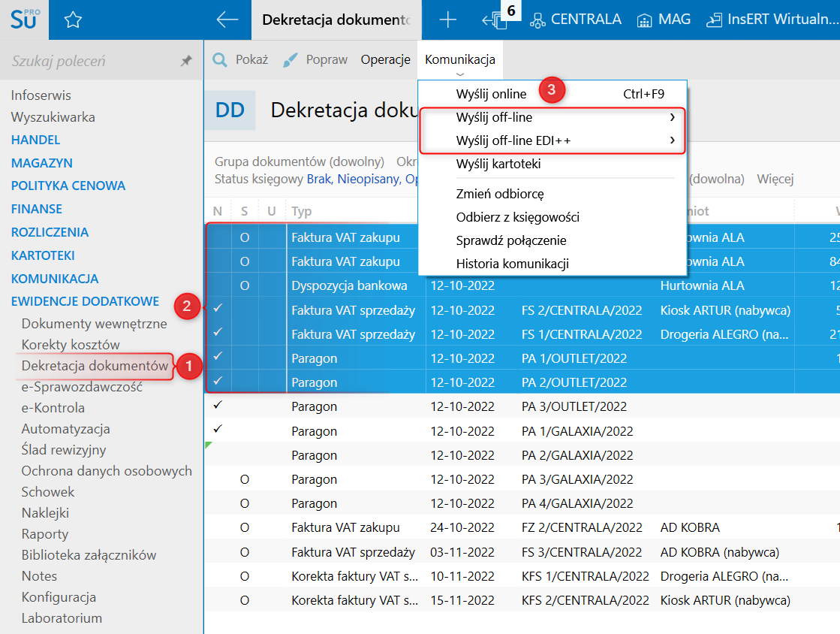Click the Szukaj poleceń search field
840x634 pixels.
(x=90, y=62)
